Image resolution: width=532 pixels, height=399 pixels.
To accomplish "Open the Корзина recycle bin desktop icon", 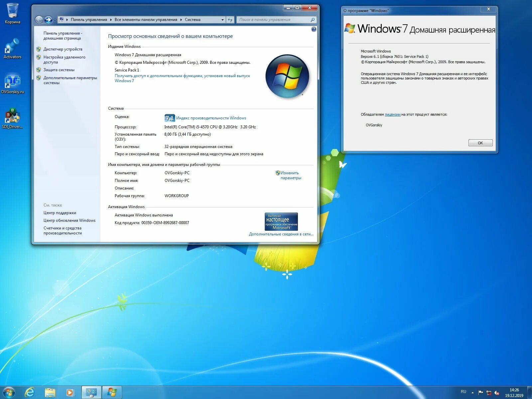I will tap(12, 13).
